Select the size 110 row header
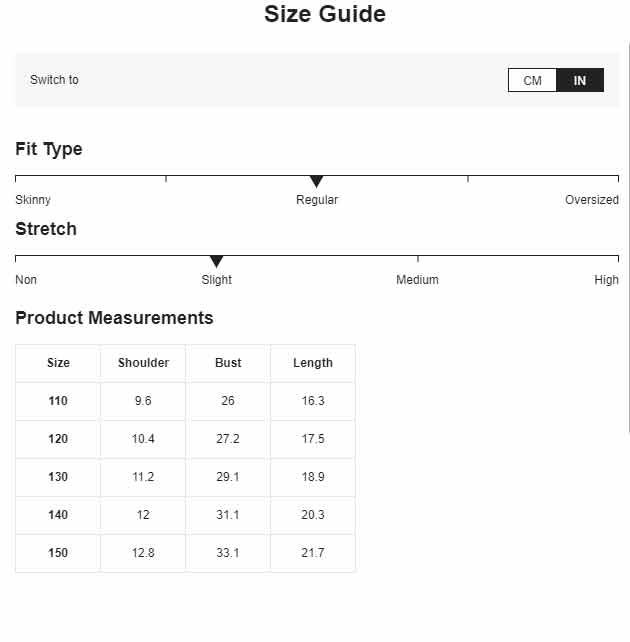 pos(58,401)
